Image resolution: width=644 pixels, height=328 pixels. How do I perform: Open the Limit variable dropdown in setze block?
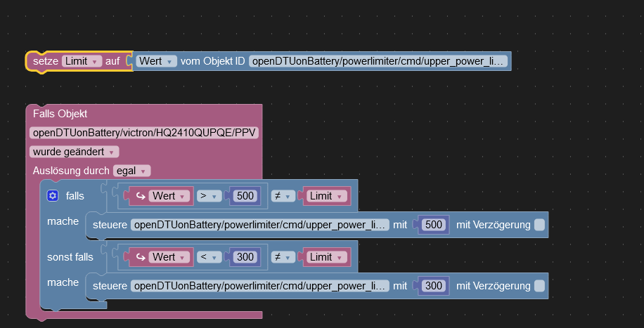[82, 61]
